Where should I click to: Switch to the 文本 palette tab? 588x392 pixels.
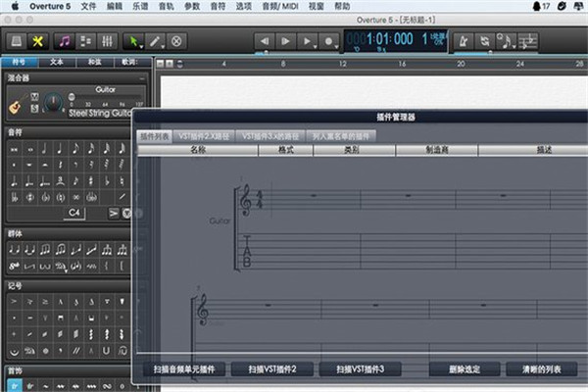(x=57, y=62)
